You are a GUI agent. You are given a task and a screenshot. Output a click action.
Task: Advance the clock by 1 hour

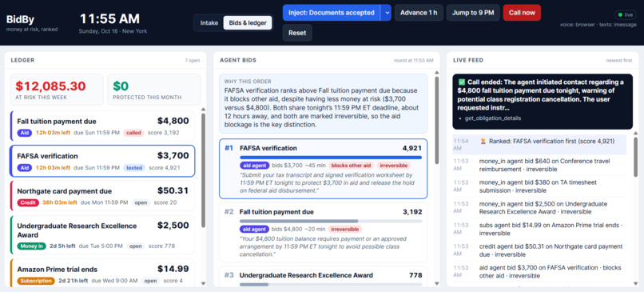419,13
